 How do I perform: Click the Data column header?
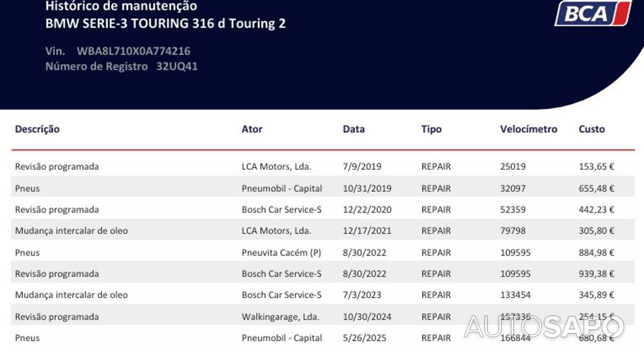click(x=354, y=129)
